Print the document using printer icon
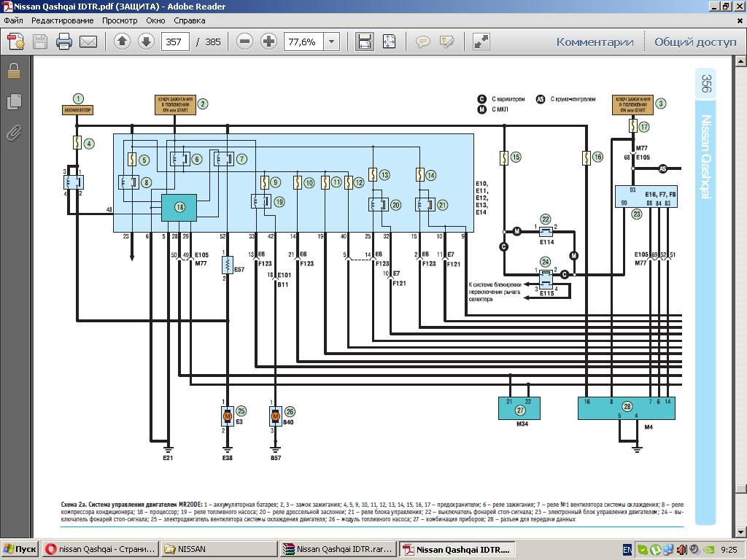 (64, 42)
